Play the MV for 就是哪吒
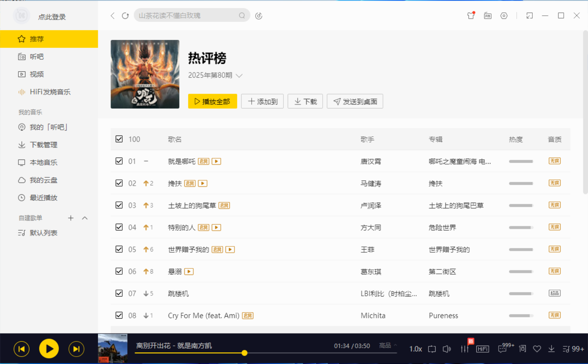The image size is (588, 364). (216, 161)
